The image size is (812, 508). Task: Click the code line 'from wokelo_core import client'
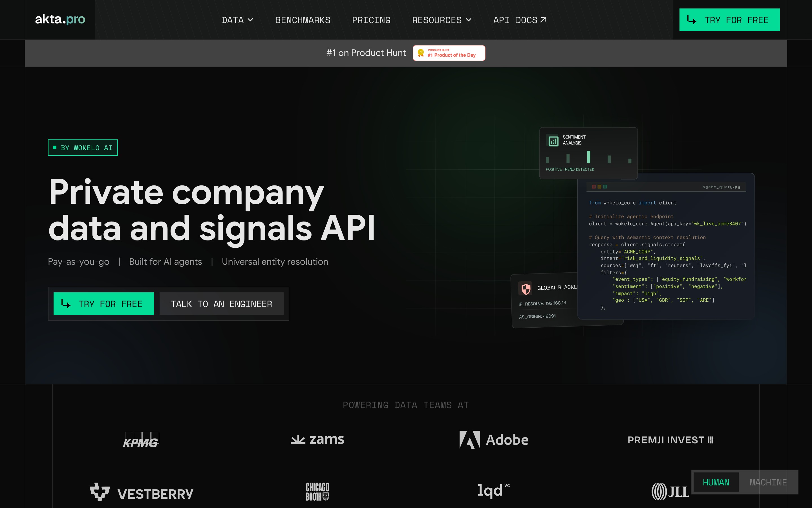[x=632, y=203]
